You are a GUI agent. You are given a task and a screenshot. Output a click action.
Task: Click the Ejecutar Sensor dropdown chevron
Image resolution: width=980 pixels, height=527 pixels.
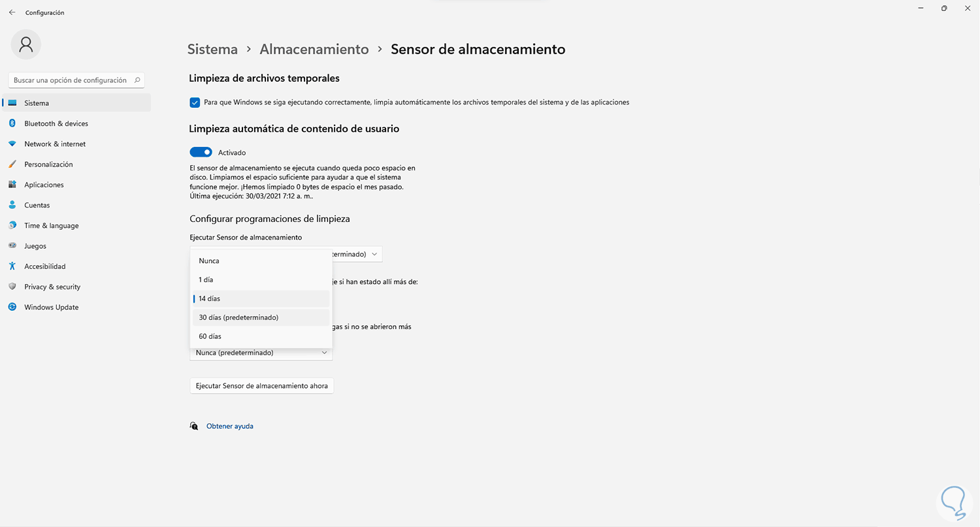coord(374,254)
